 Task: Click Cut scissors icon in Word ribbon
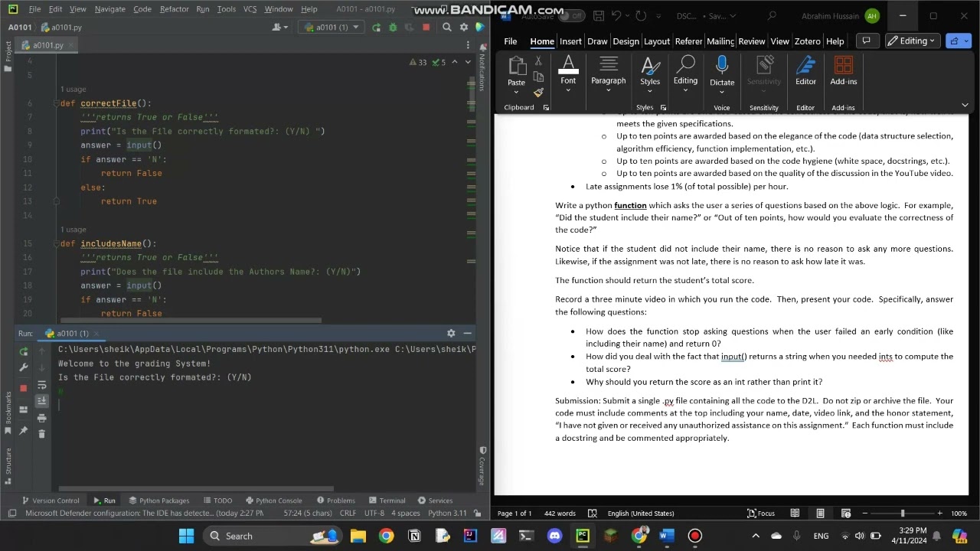[x=538, y=61]
